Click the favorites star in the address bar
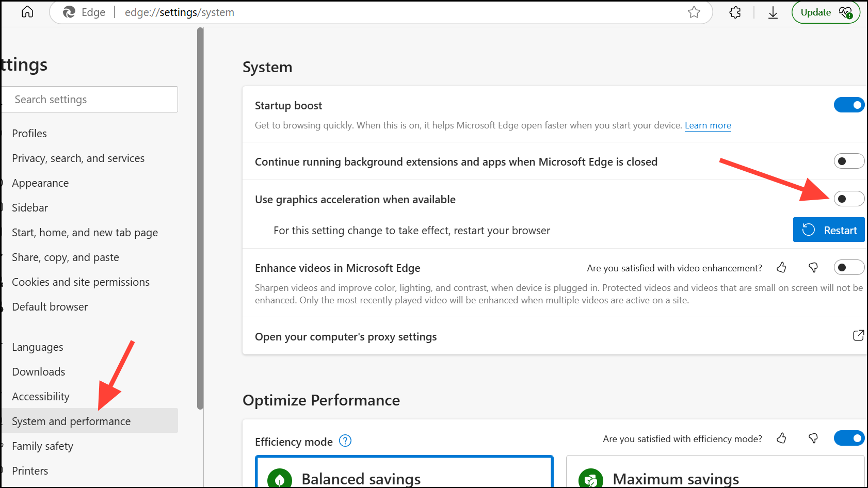The height and width of the screenshot is (488, 868). pos(694,12)
